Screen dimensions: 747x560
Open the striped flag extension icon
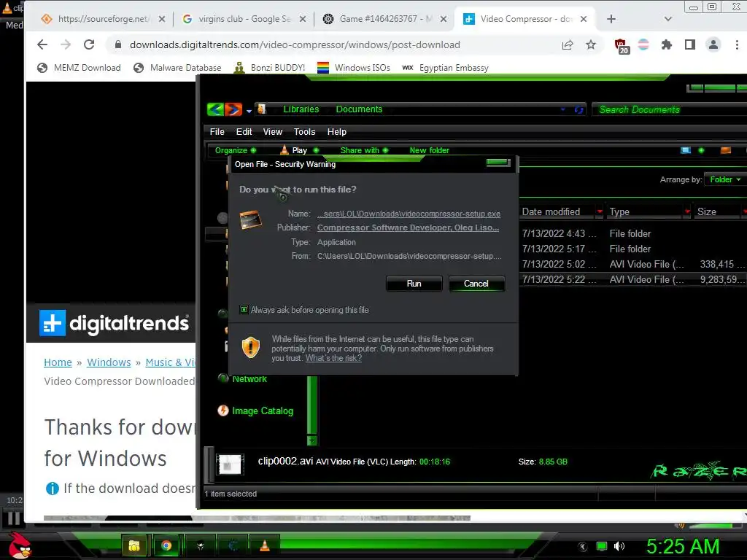pos(643,44)
